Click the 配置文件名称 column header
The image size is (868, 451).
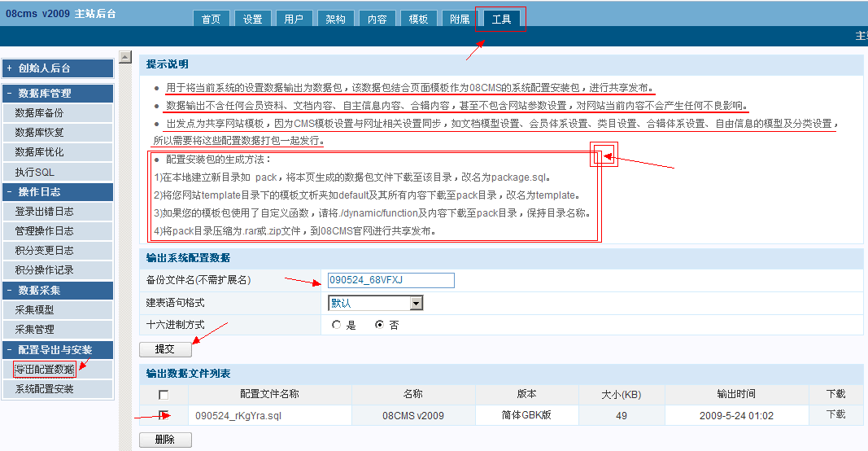[x=269, y=394]
